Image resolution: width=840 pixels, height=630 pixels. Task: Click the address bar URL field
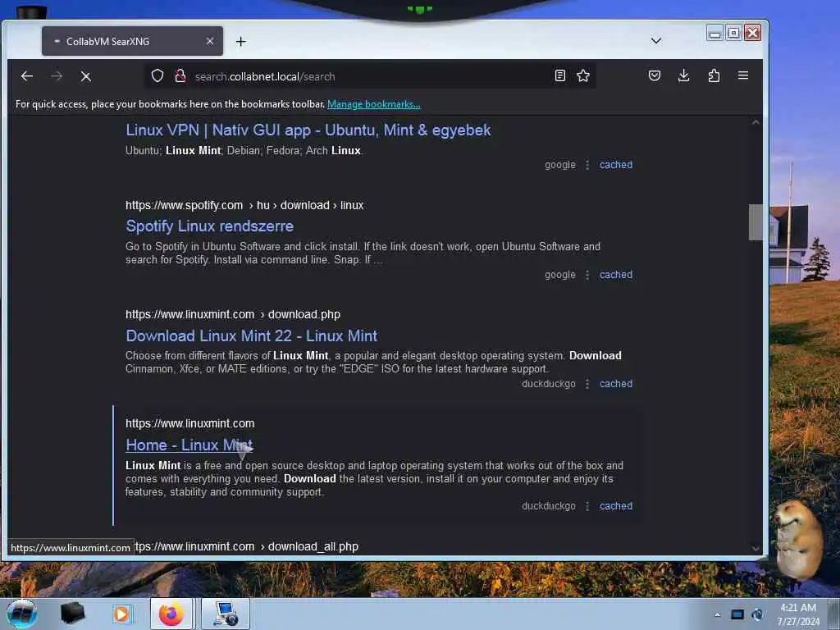tap(370, 76)
